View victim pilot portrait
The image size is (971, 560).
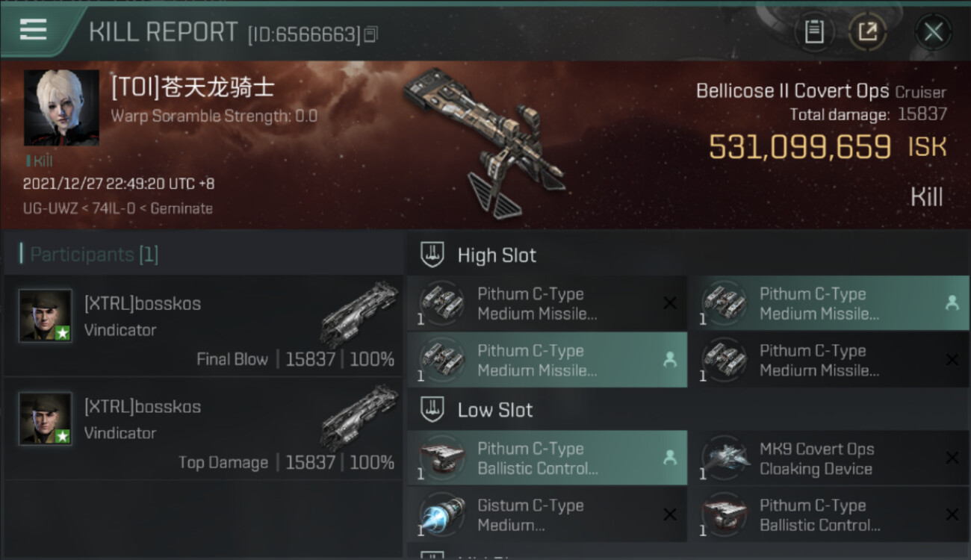click(x=61, y=108)
